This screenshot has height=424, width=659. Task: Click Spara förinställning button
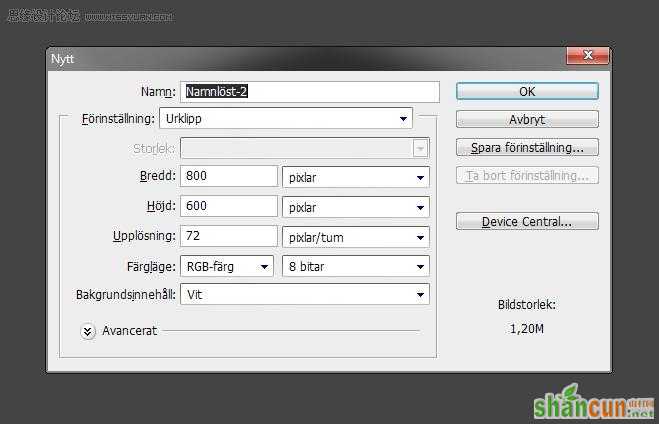(x=527, y=147)
